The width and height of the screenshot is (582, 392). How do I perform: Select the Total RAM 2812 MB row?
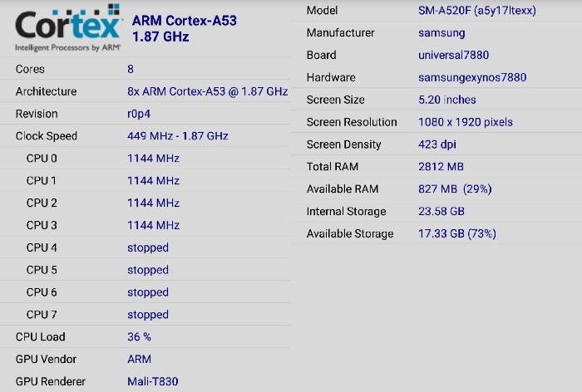pyautogui.click(x=436, y=166)
